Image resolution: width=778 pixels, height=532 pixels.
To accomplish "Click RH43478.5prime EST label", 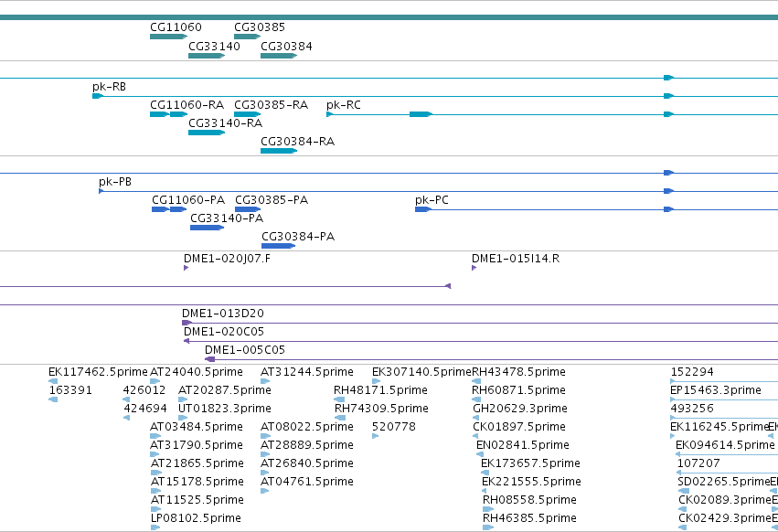I will pos(518,372).
